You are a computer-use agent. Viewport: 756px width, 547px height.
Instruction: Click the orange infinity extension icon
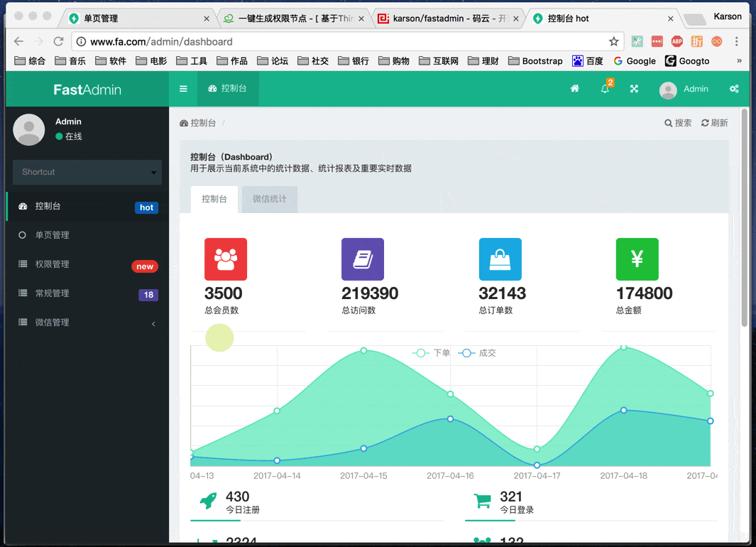[x=716, y=41]
